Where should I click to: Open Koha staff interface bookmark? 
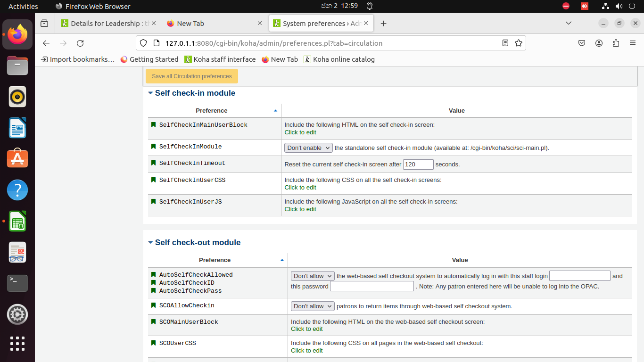click(220, 59)
